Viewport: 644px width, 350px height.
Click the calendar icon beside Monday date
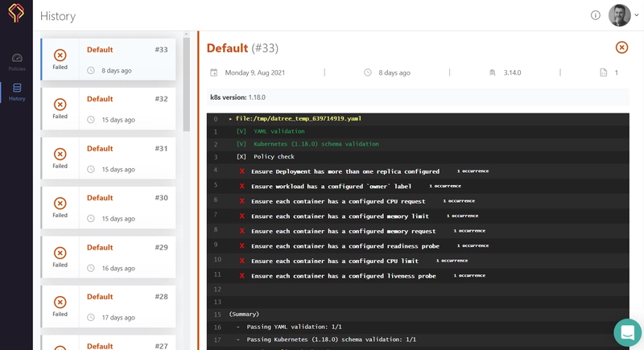(214, 72)
